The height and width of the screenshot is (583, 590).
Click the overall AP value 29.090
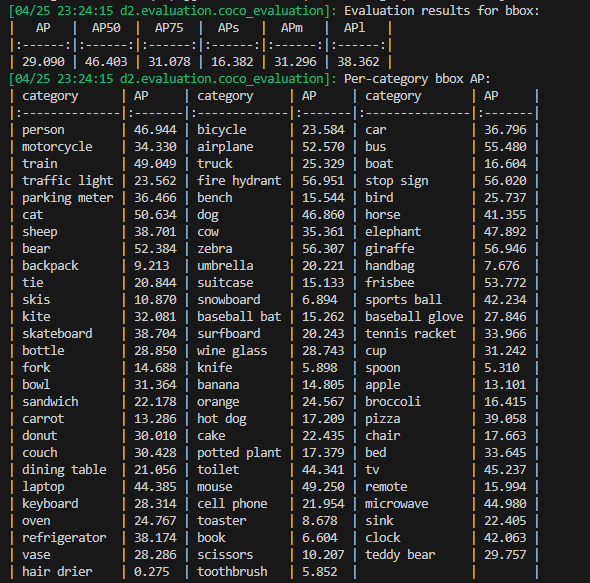click(43, 62)
